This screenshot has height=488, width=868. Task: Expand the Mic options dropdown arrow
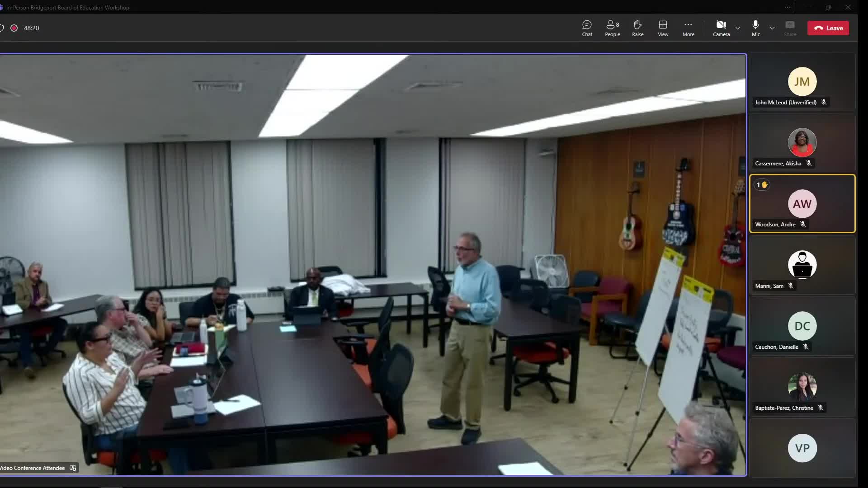772,28
